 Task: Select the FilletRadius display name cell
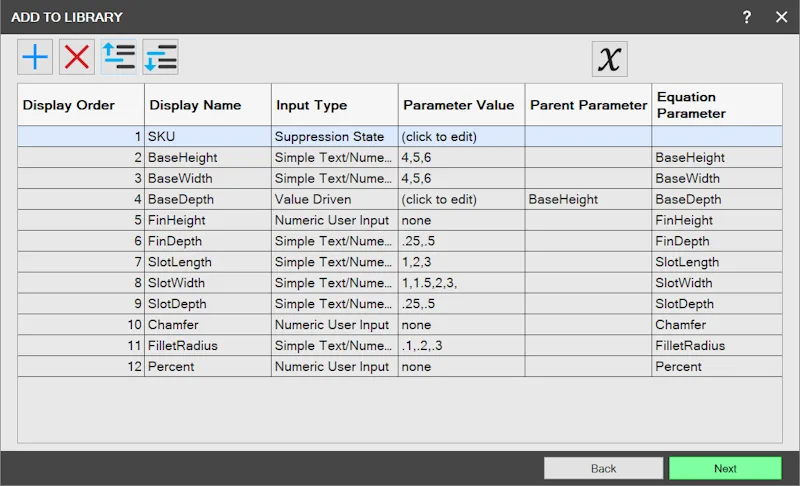(x=208, y=346)
